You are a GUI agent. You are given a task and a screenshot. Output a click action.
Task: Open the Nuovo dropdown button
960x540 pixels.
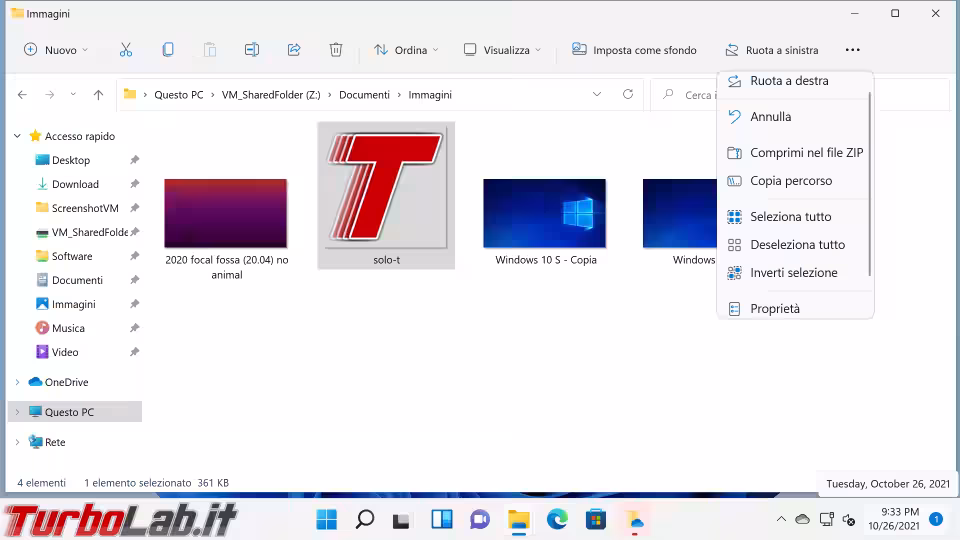(x=56, y=50)
